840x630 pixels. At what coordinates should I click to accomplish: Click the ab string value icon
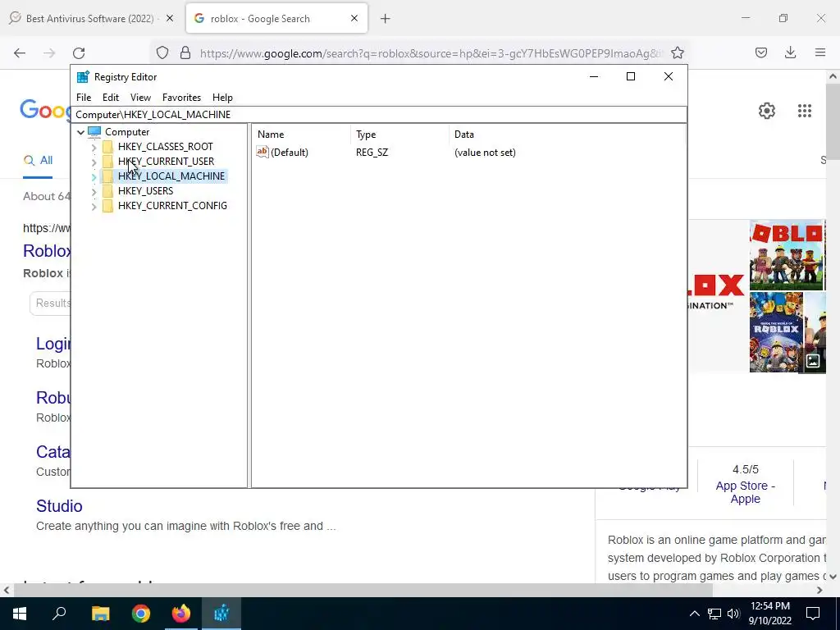[262, 152]
